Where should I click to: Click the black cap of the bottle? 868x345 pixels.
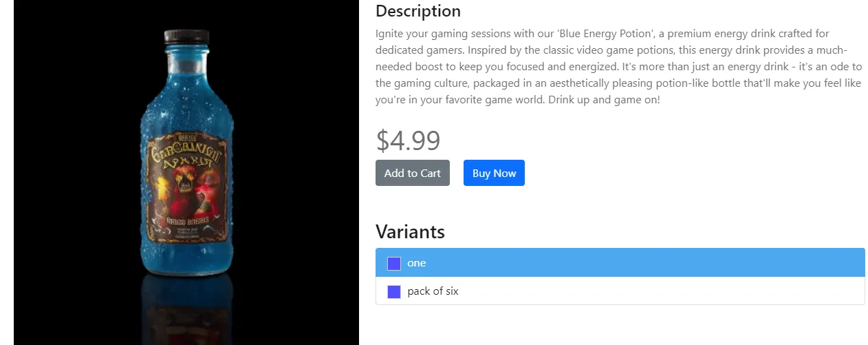(x=186, y=36)
